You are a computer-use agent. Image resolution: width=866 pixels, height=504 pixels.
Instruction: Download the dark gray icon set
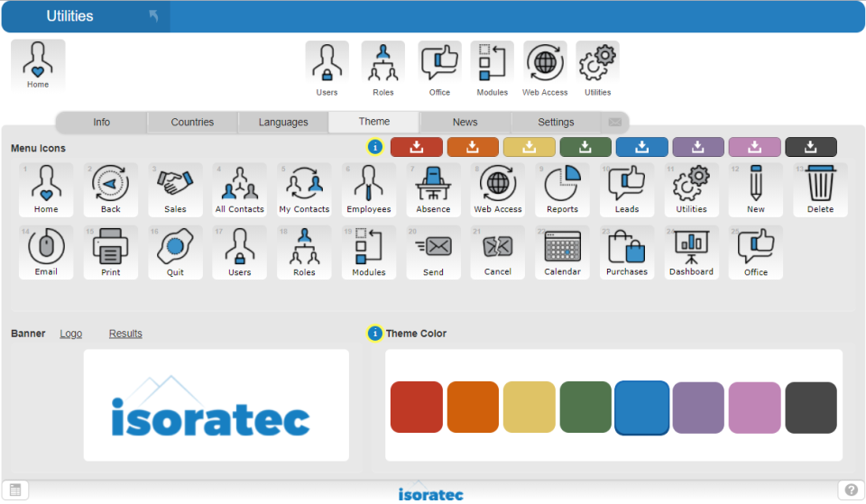click(x=811, y=147)
